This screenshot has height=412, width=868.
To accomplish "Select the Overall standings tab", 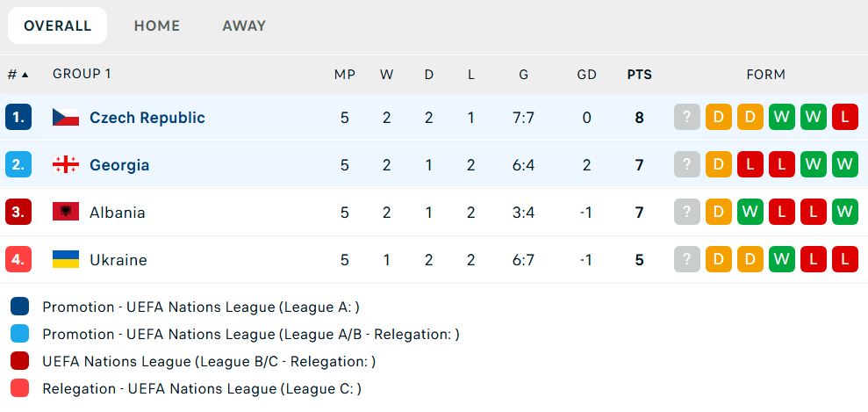I will (58, 26).
